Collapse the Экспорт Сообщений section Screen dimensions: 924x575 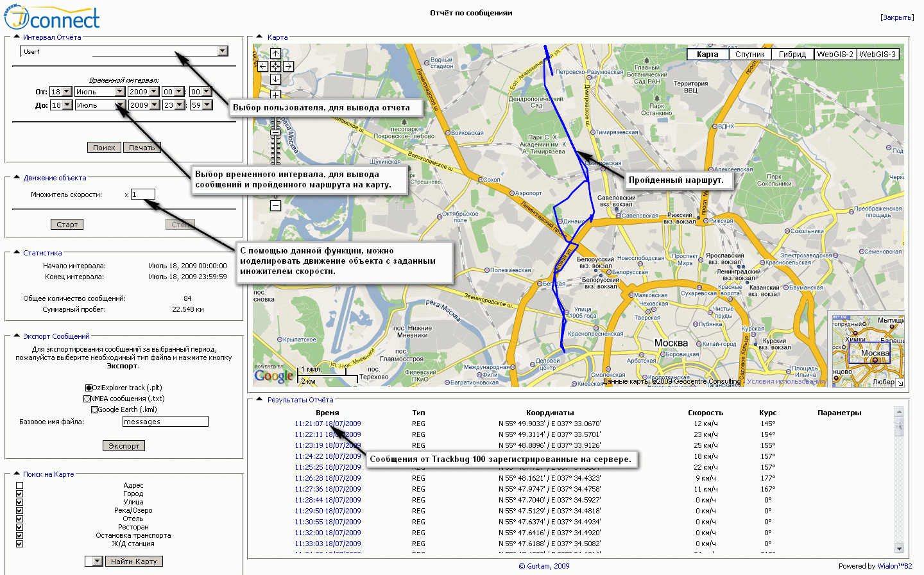[17, 336]
